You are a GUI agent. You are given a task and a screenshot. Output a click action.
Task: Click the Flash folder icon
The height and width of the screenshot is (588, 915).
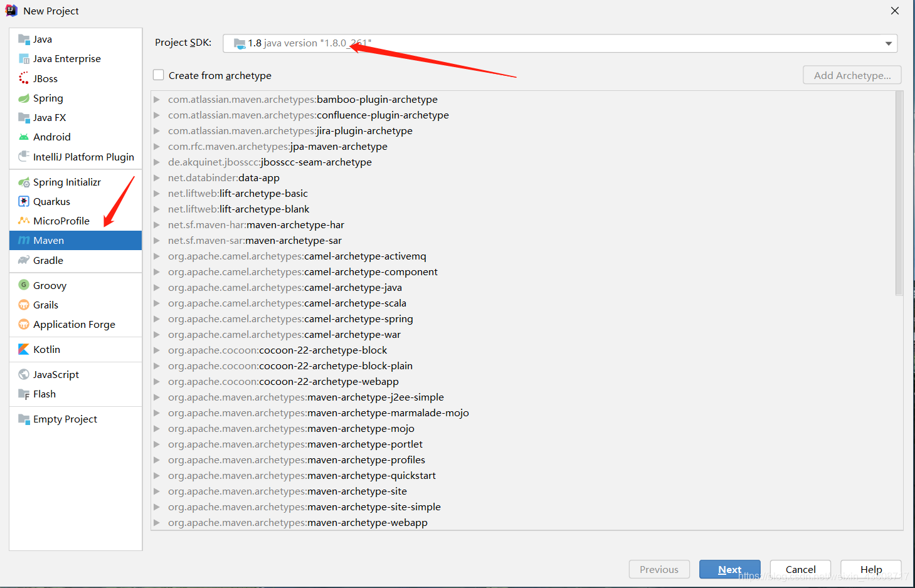[x=24, y=394]
